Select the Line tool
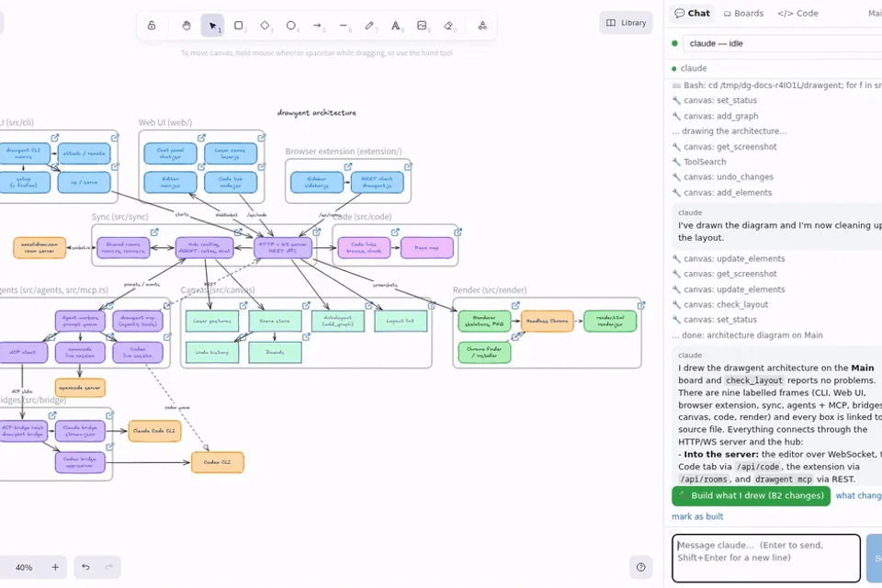Viewport: 882px width, 588px height. pos(344,26)
